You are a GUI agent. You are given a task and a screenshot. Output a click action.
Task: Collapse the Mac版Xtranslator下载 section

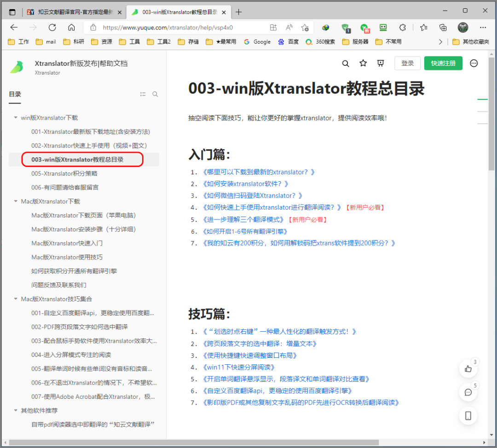[16, 201]
